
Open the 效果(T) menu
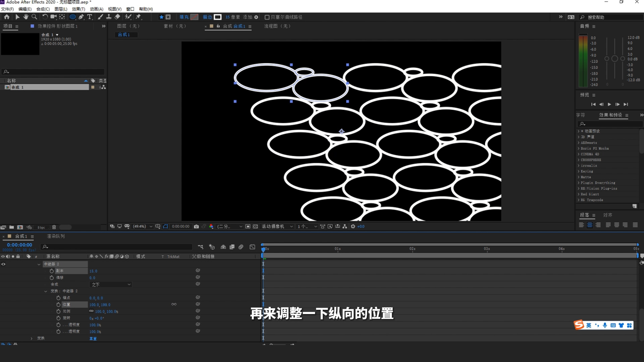pyautogui.click(x=78, y=9)
